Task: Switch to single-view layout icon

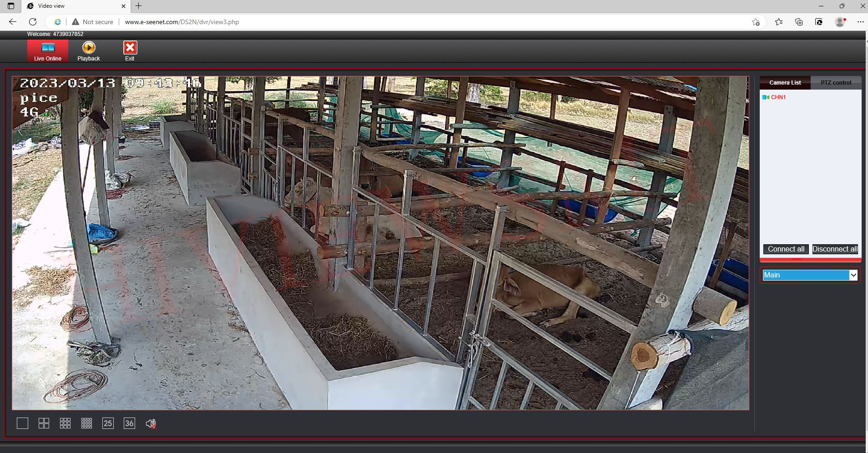Action: click(x=22, y=423)
